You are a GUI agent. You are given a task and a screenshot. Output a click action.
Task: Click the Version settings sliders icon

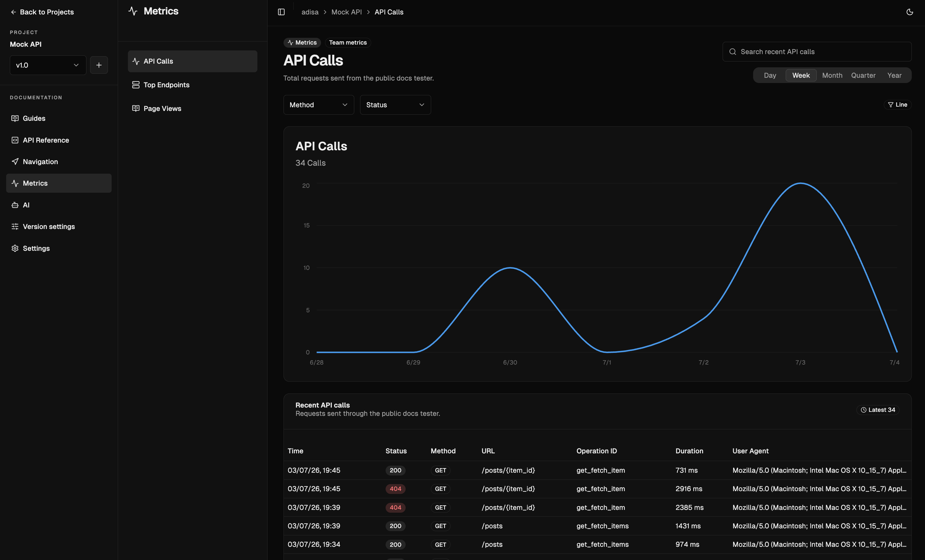(15, 226)
